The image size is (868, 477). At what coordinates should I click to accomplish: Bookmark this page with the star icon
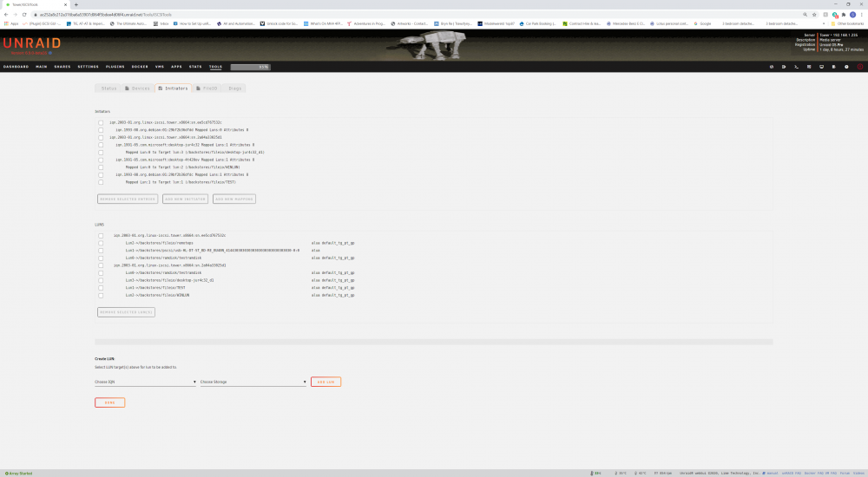coord(814,15)
